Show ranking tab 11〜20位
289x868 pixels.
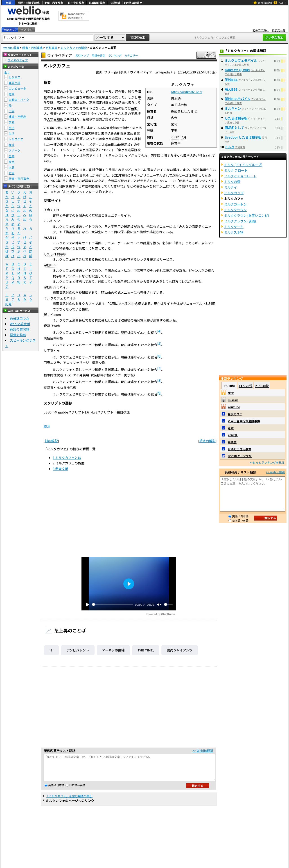(245, 386)
